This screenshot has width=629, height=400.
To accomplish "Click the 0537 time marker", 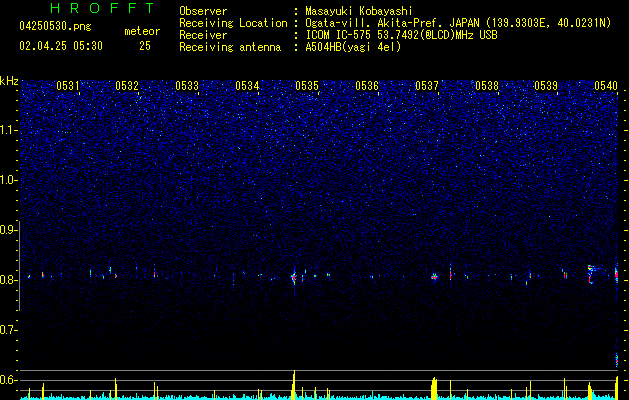I will tap(427, 86).
